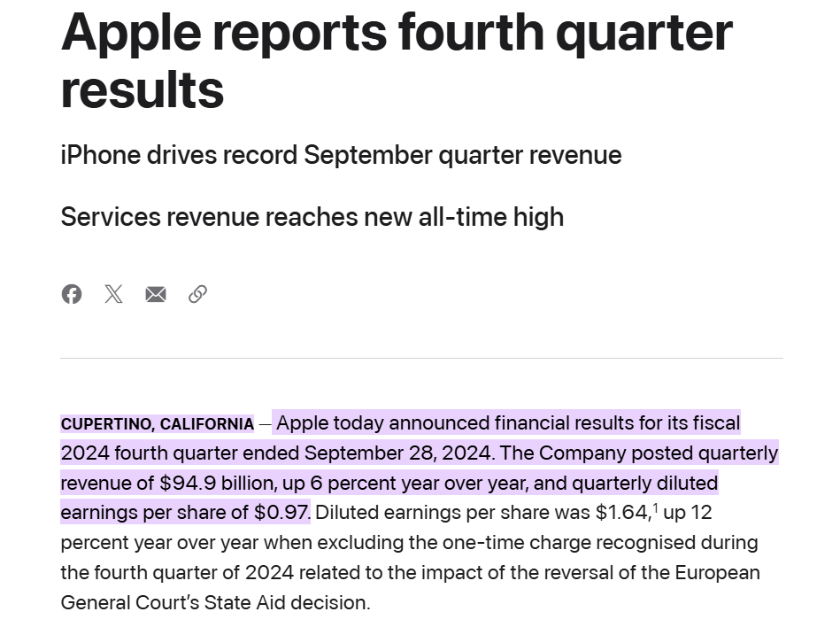Click the highlighted '$94.9 billion' revenue figure
Screen dimensions: 840x635
pos(218,483)
